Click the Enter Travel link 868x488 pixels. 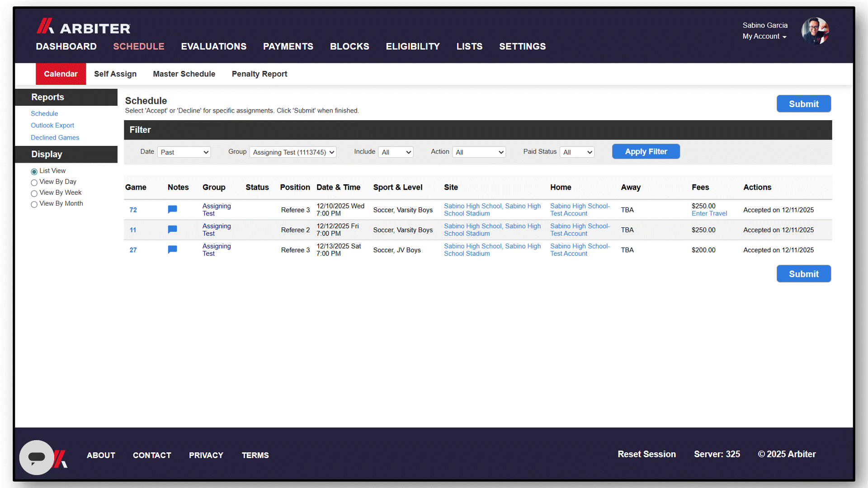pyautogui.click(x=709, y=214)
